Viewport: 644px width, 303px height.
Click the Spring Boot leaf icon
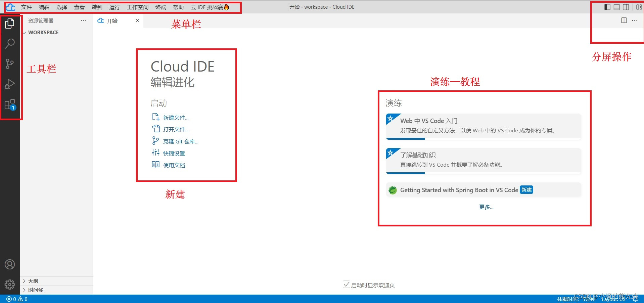pyautogui.click(x=393, y=190)
